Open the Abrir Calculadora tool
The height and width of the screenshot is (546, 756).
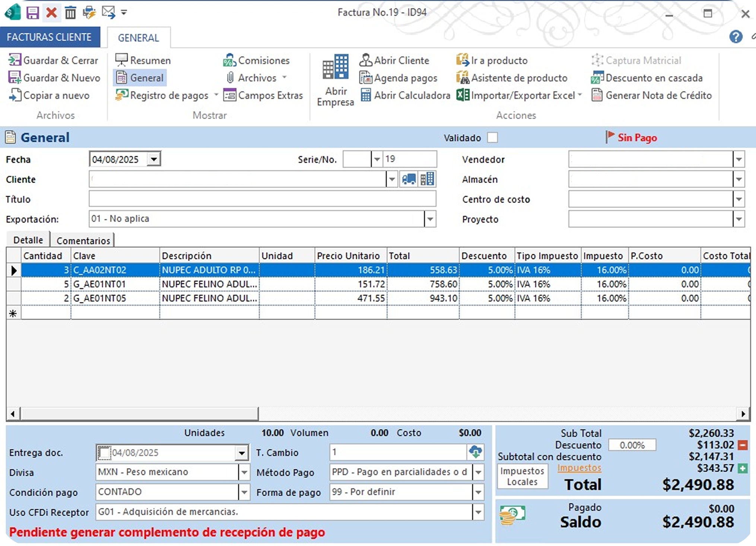click(x=405, y=95)
